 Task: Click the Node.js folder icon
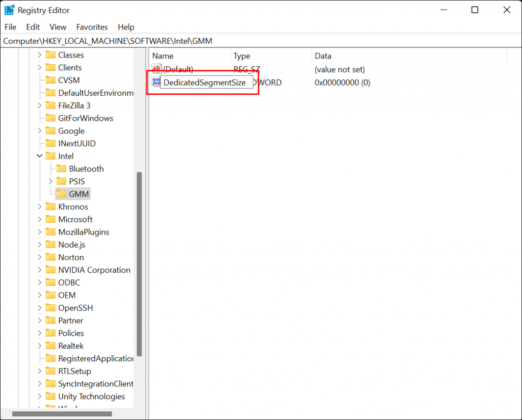click(x=51, y=244)
